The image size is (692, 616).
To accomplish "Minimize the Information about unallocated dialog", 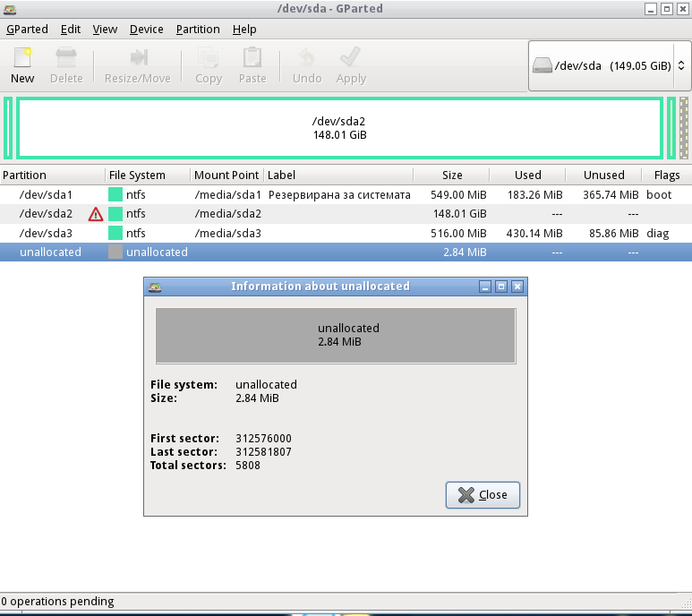I will 485,287.
